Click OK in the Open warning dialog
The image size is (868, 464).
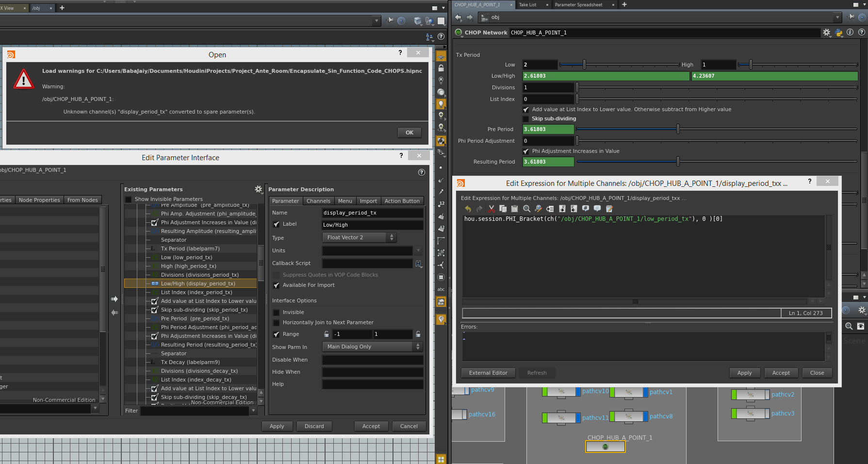(x=409, y=133)
